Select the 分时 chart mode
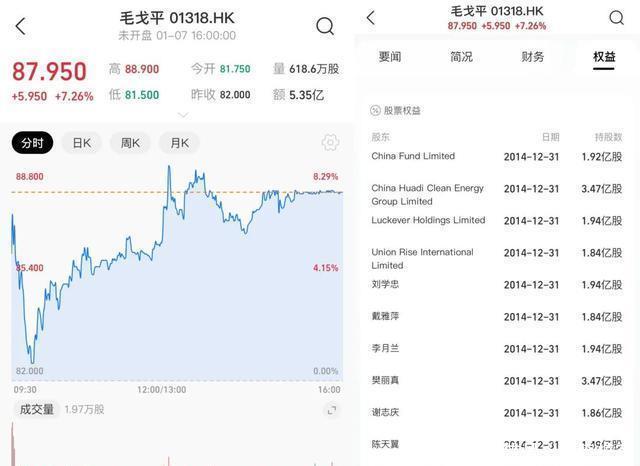 tap(33, 143)
